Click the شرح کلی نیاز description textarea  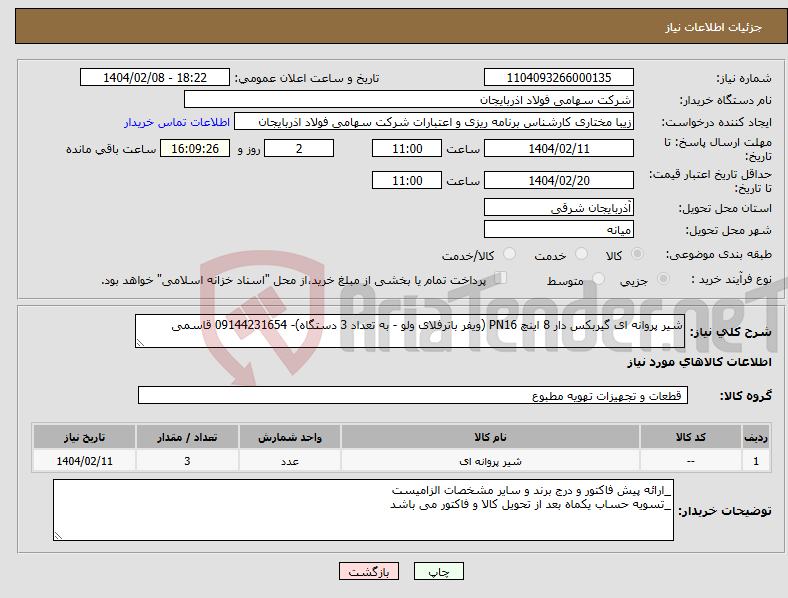click(x=410, y=331)
